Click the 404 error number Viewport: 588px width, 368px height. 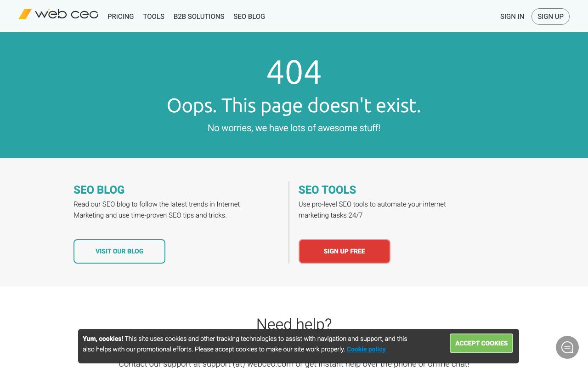point(294,72)
